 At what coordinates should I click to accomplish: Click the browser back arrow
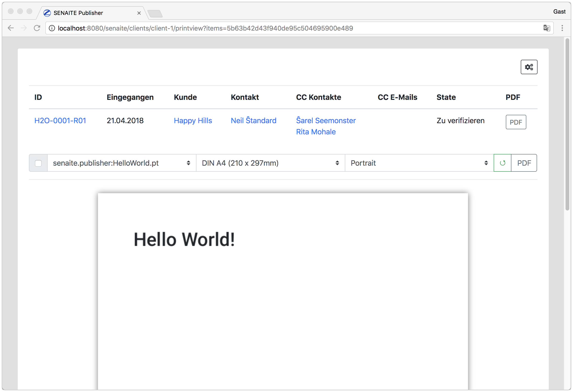point(10,28)
